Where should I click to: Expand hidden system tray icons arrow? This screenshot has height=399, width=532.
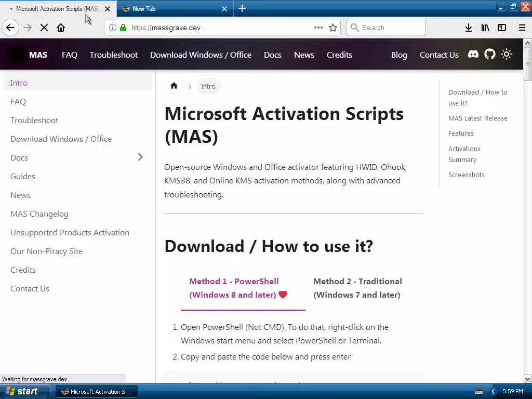pyautogui.click(x=494, y=392)
